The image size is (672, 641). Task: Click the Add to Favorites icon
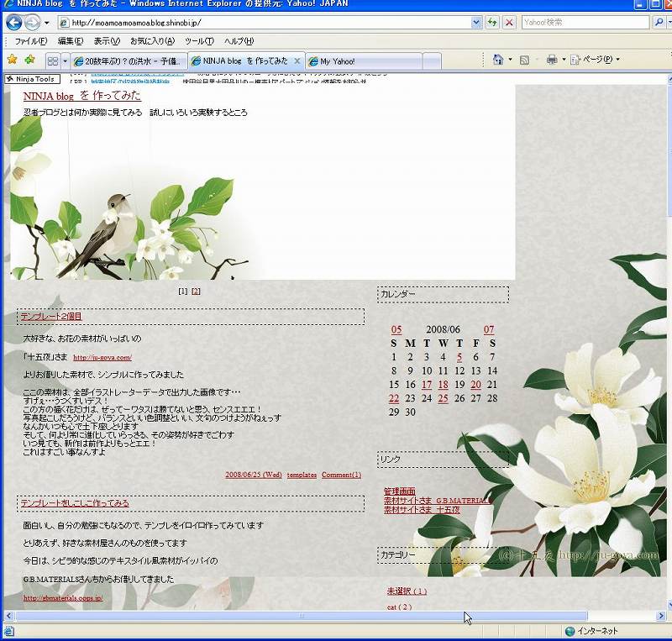point(29,60)
